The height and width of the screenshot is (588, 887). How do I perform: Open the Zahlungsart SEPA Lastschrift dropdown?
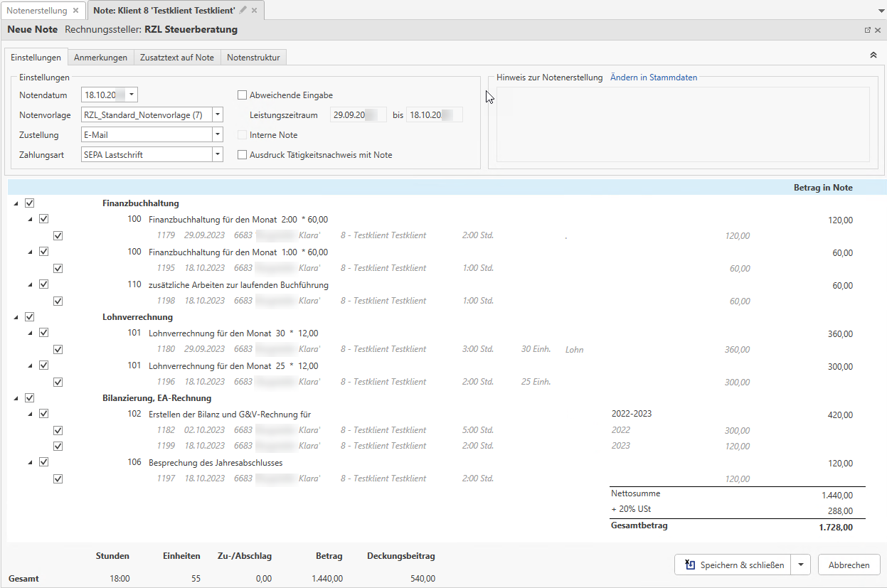click(218, 155)
